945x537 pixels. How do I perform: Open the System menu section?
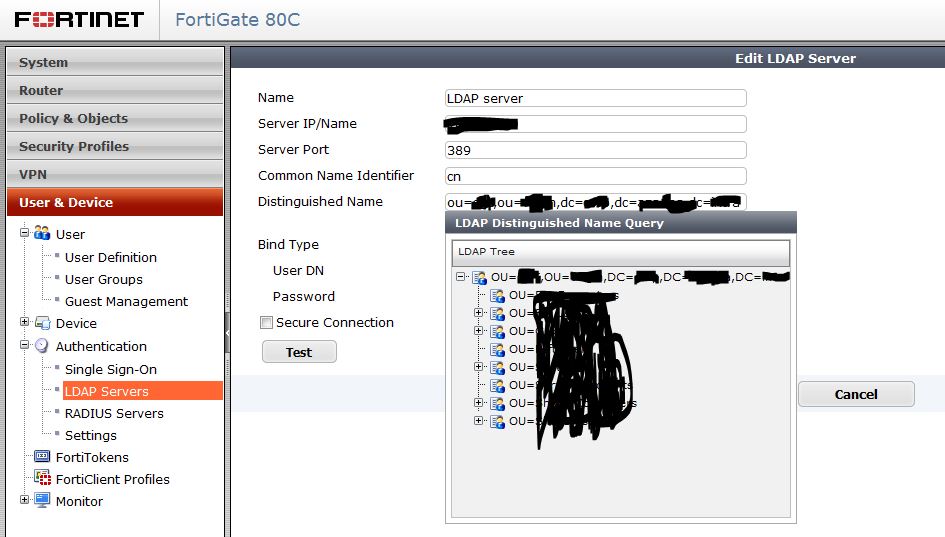pyautogui.click(x=115, y=62)
